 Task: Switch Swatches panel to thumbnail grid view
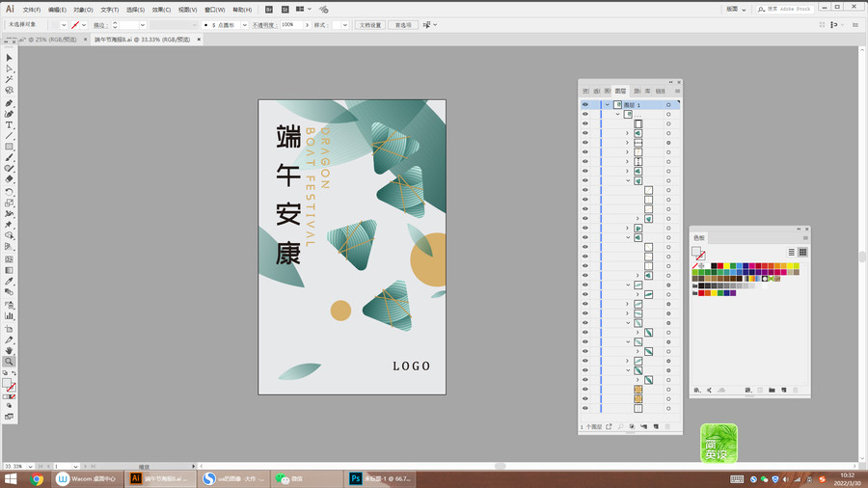(802, 253)
